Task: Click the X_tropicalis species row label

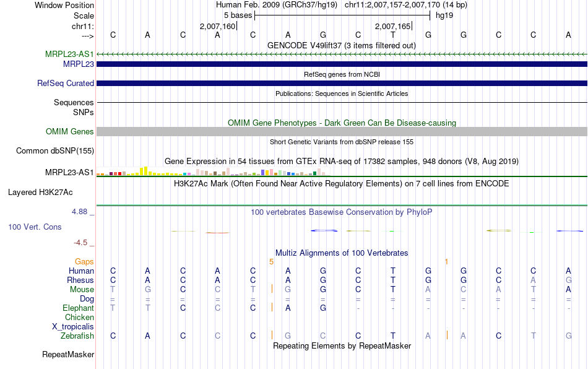Action: 73,327
